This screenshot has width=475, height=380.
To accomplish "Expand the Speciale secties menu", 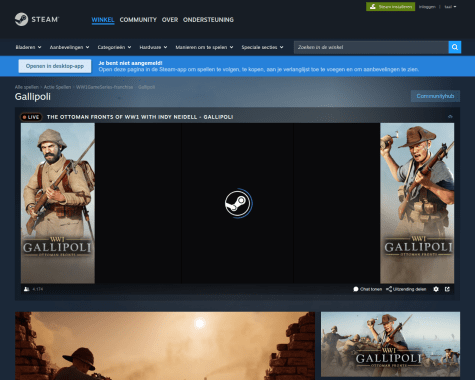I will point(262,47).
